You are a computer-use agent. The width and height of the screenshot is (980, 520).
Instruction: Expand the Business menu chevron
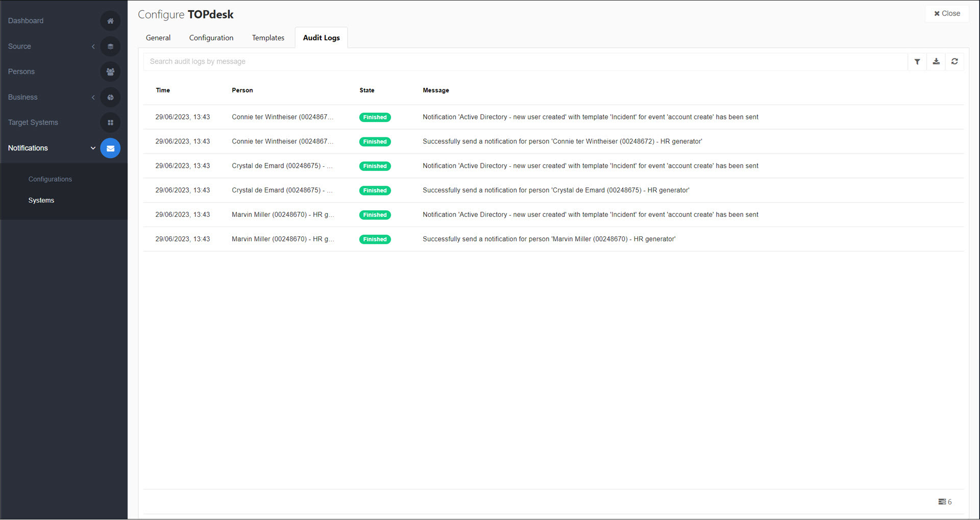pyautogui.click(x=93, y=97)
